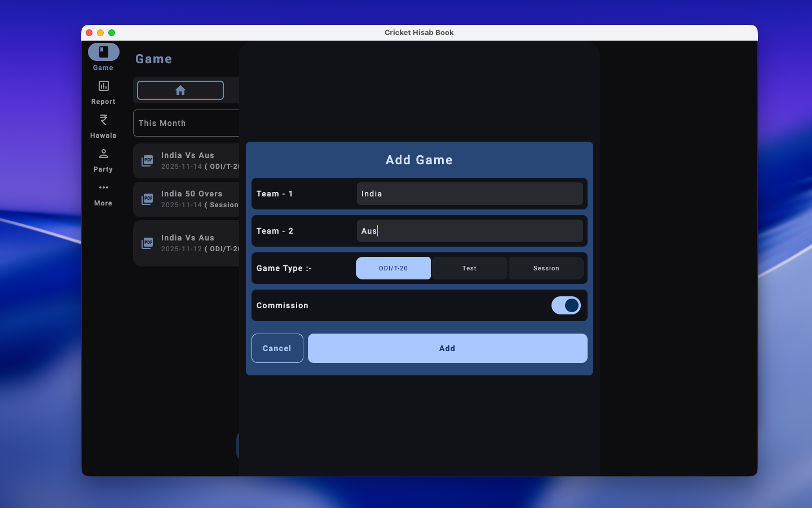The width and height of the screenshot is (812, 508).
Task: Minimize the Cricket Hisab Book window
Action: point(100,33)
